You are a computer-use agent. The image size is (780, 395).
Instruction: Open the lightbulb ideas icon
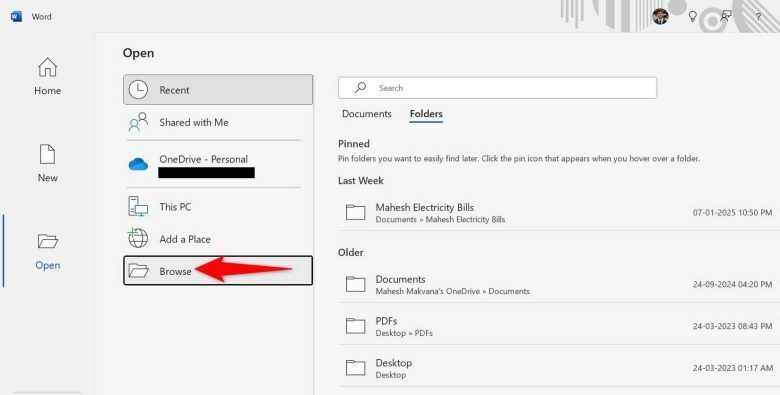(692, 16)
